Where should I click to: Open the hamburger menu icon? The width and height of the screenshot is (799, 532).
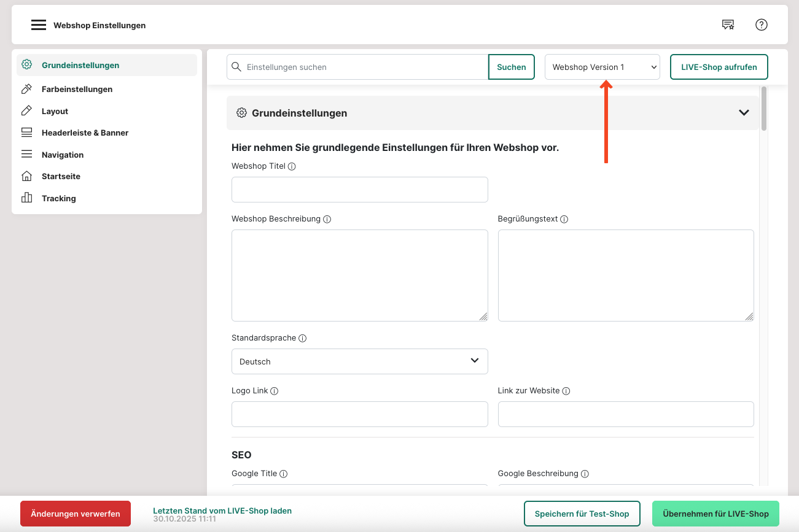pos(39,25)
